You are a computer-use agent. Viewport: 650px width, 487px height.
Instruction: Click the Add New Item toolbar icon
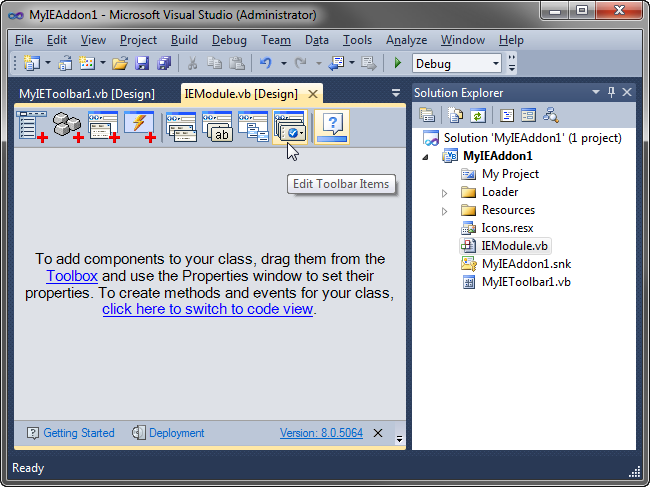point(87,63)
